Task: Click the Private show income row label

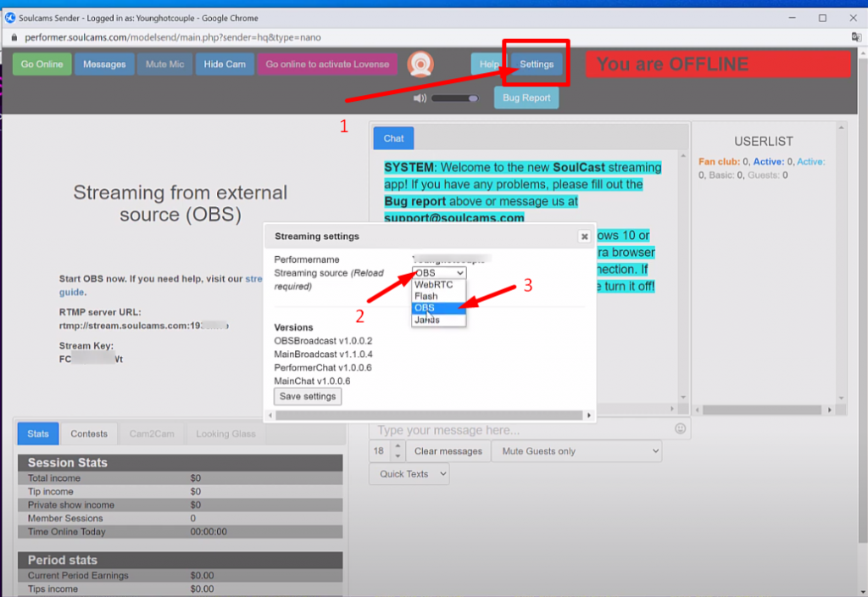Action: pyautogui.click(x=71, y=505)
